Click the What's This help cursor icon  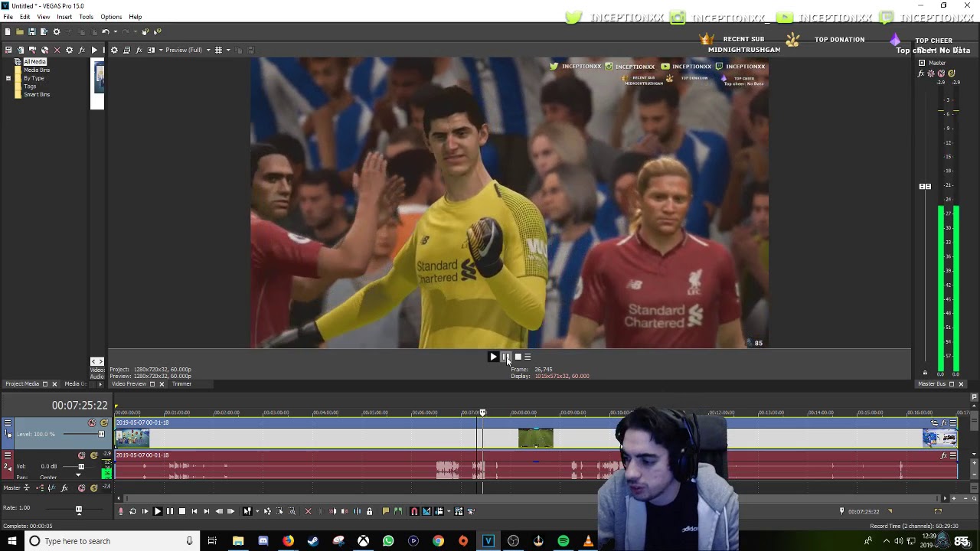point(157,31)
